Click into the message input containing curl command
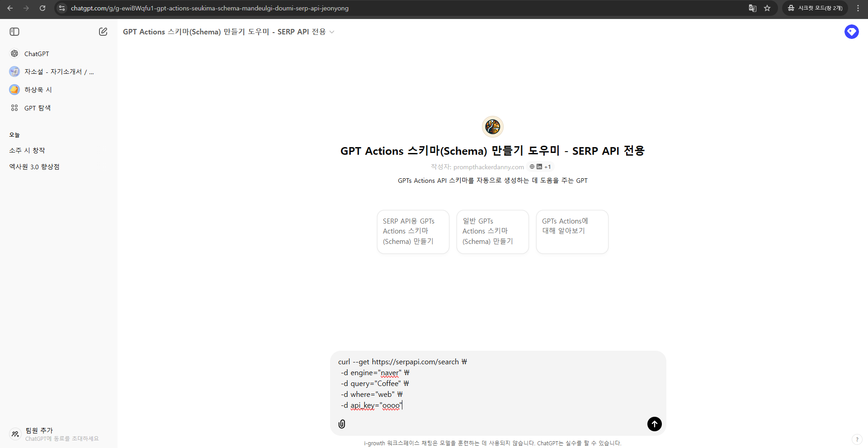The width and height of the screenshot is (868, 448). pos(497,384)
